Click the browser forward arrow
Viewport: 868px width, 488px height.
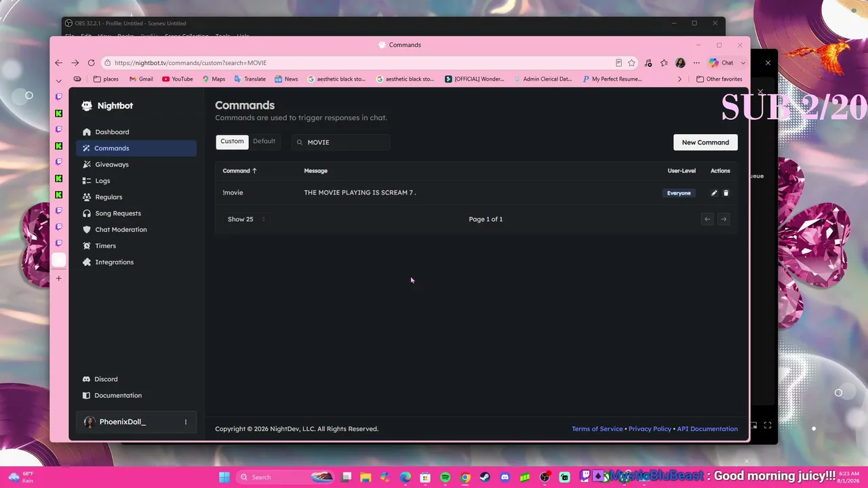point(75,63)
